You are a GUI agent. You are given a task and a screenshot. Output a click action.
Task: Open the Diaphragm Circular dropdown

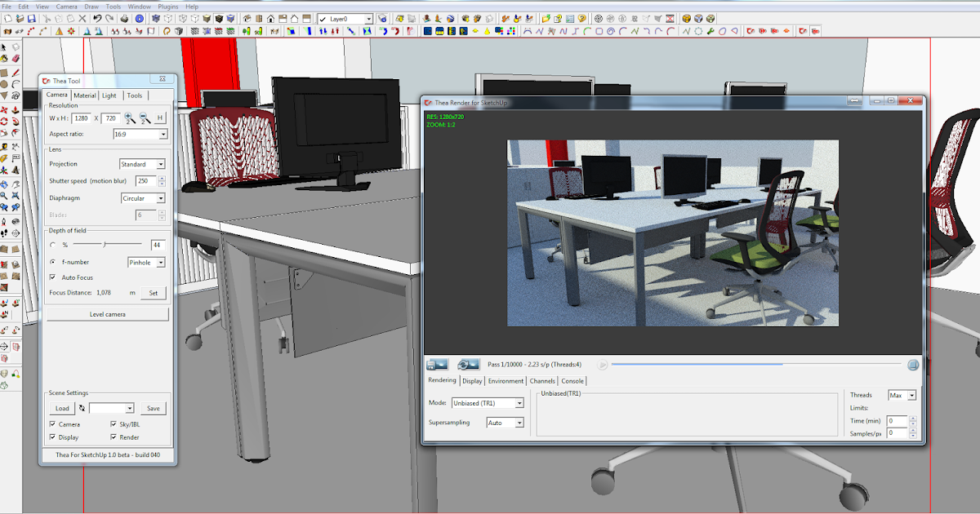point(142,198)
